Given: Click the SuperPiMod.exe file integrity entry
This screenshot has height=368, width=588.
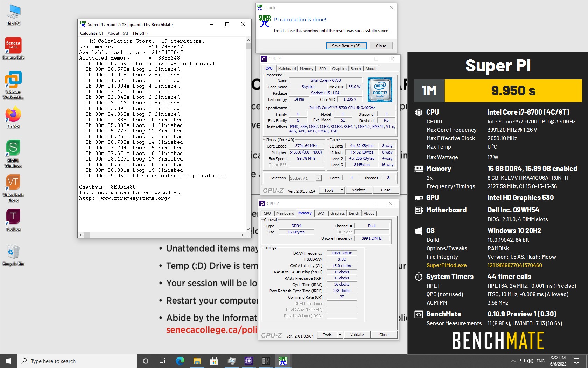Looking at the screenshot, I should (447, 265).
